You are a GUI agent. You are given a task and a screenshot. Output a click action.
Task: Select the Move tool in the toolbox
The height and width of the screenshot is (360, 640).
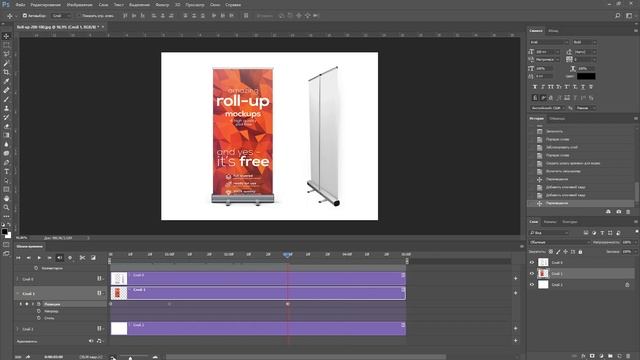tap(6, 36)
